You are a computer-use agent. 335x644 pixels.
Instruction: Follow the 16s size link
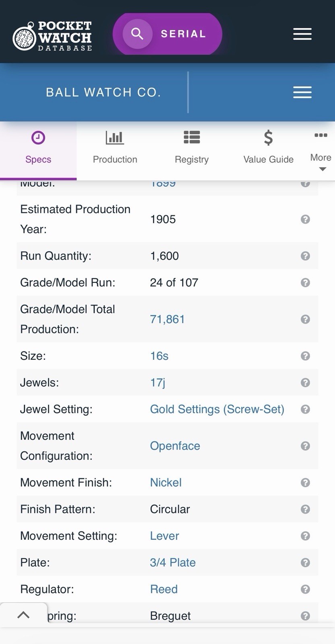pyautogui.click(x=159, y=356)
